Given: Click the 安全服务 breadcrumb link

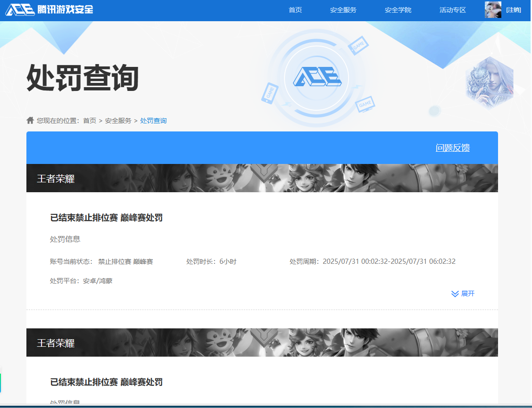Looking at the screenshot, I should (x=118, y=121).
